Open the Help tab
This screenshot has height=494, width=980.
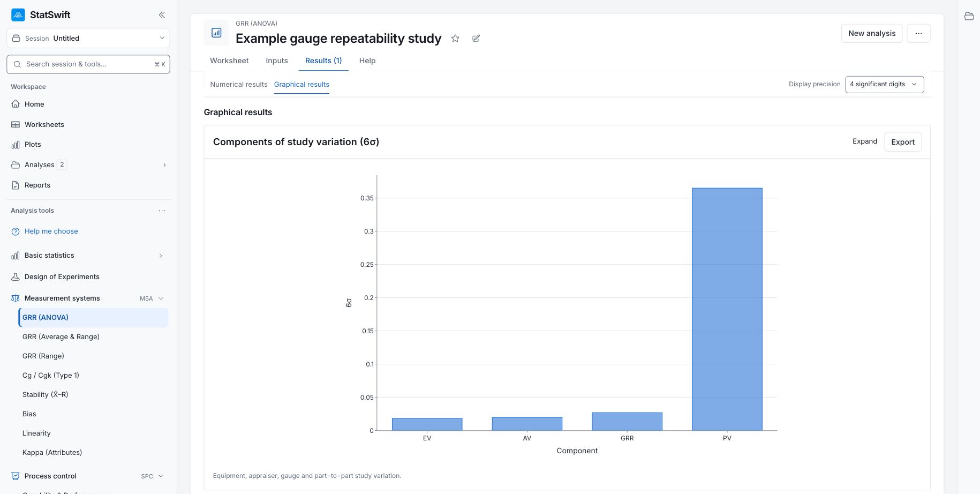coord(367,61)
